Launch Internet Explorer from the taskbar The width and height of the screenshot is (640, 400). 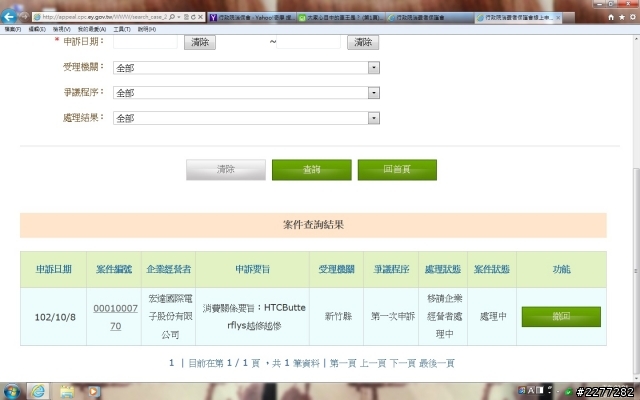pyautogui.click(x=38, y=391)
